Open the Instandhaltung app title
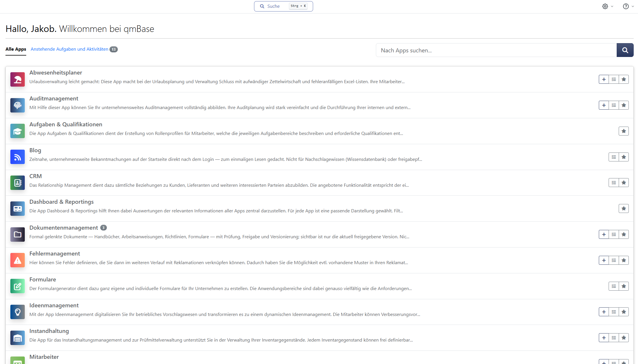Screen dimensions: 638x364 pos(49,331)
